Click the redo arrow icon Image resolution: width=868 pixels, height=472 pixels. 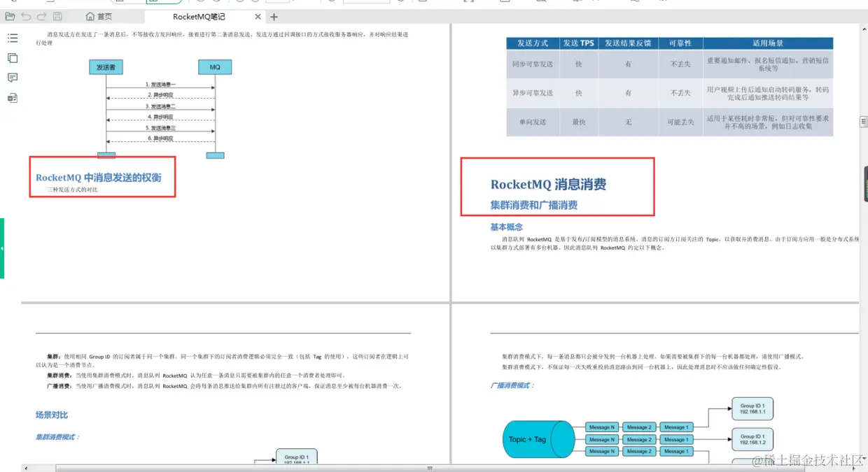coord(41,16)
